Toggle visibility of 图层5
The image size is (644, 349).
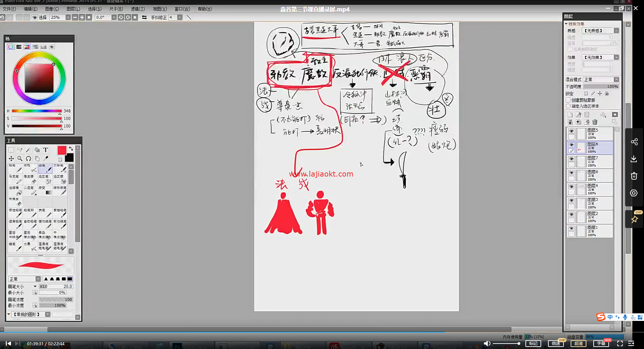pyautogui.click(x=571, y=131)
